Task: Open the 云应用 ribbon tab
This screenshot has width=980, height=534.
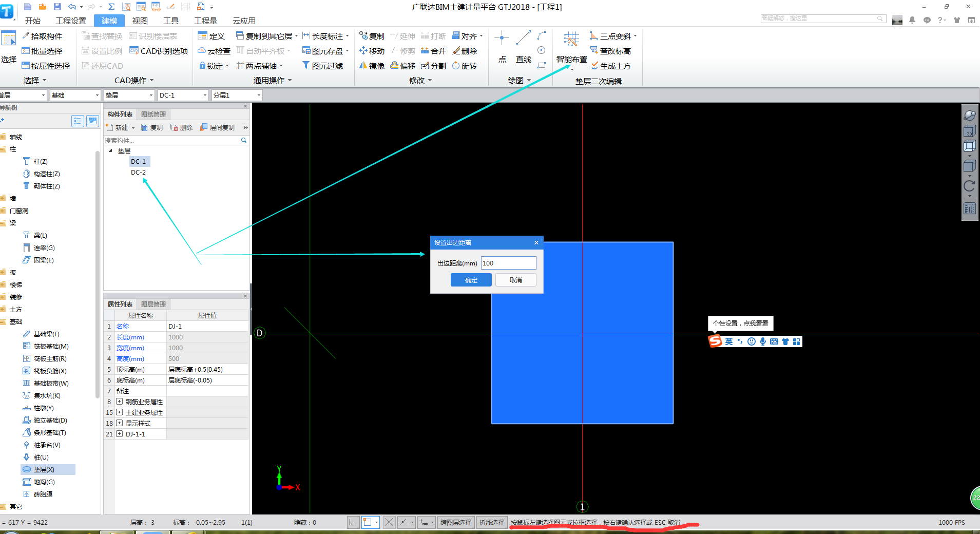Action: (x=244, y=21)
